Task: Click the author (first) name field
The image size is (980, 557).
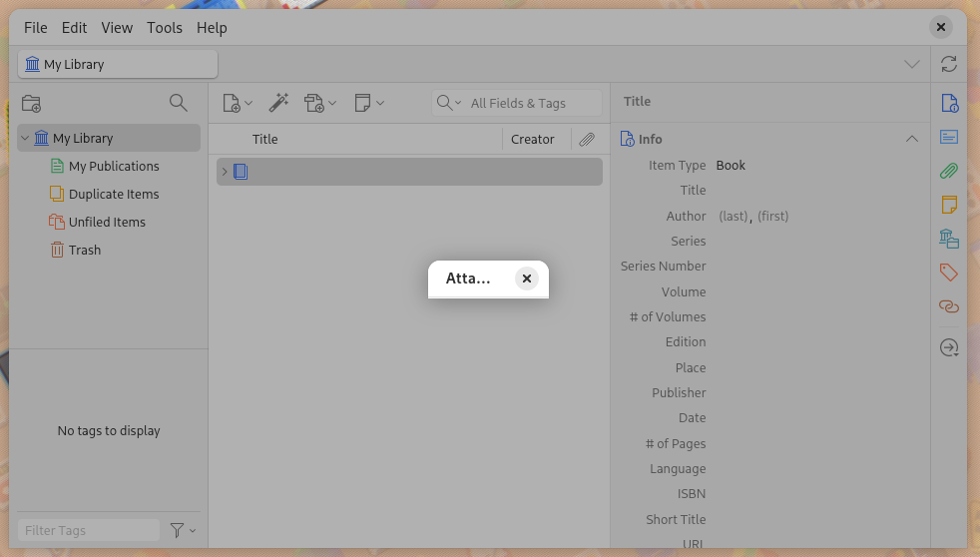Action: coord(773,217)
